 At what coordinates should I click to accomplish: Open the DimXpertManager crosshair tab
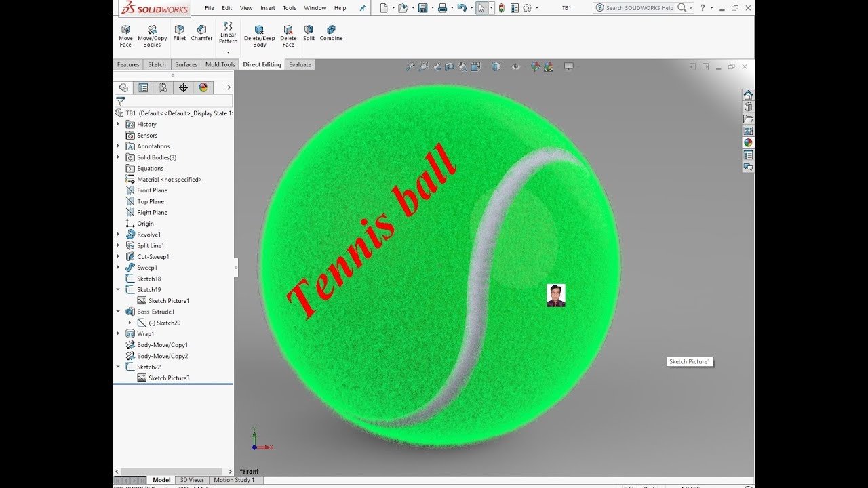[x=183, y=87]
